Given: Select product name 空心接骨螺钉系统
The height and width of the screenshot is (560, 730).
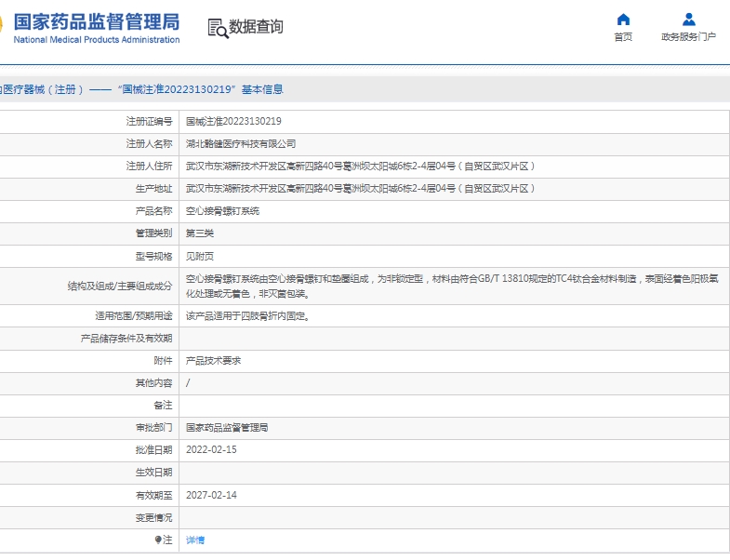Looking at the screenshot, I should (222, 211).
